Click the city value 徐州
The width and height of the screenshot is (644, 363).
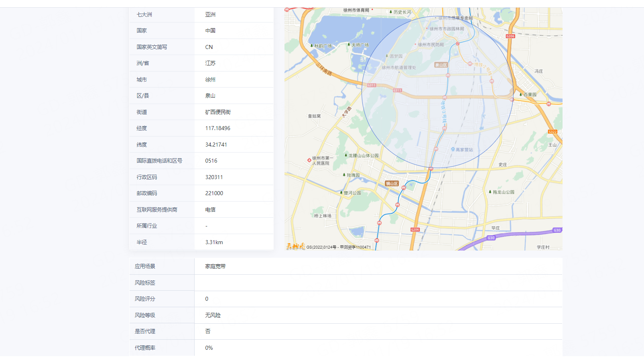210,80
